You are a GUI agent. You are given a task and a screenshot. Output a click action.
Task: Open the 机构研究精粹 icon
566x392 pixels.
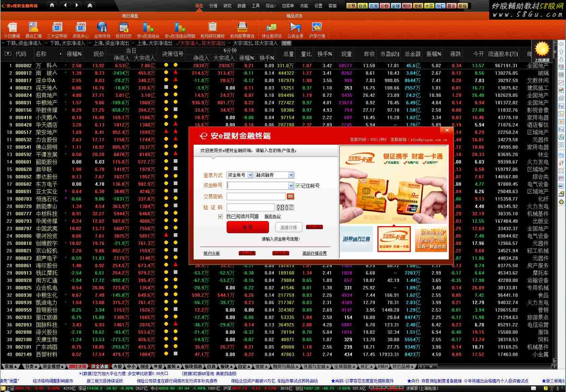[212, 30]
